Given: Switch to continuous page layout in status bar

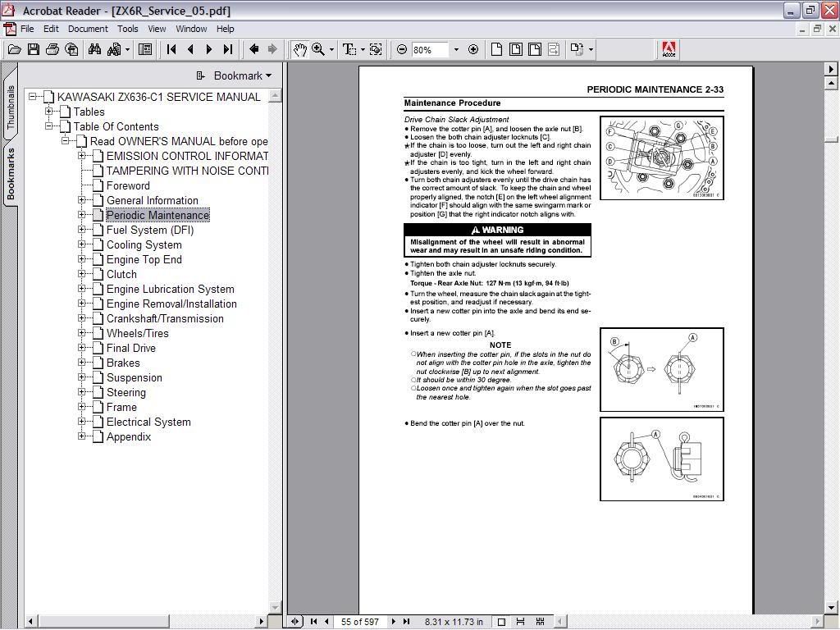Looking at the screenshot, I should [x=520, y=622].
